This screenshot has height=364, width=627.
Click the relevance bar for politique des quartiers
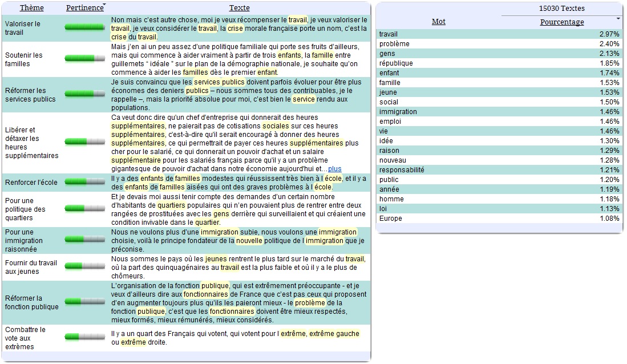tap(85, 208)
